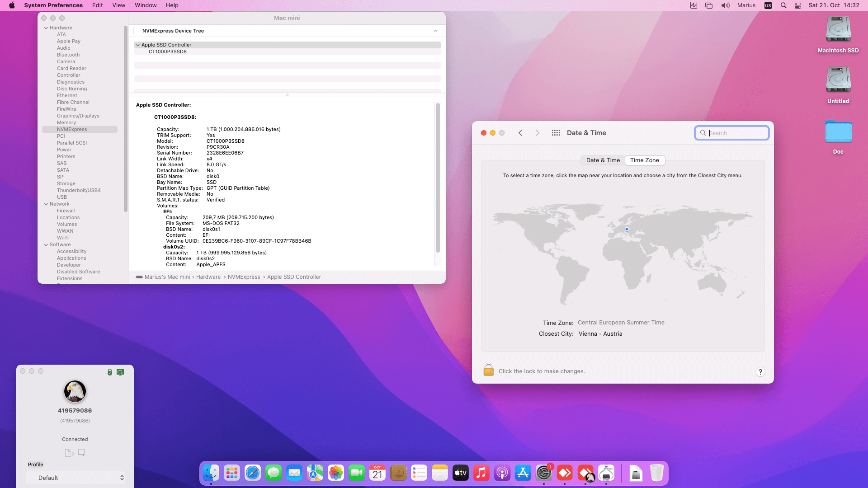Switch to the Date & Time tab
Screen dimensions: 868x488
tap(603, 160)
